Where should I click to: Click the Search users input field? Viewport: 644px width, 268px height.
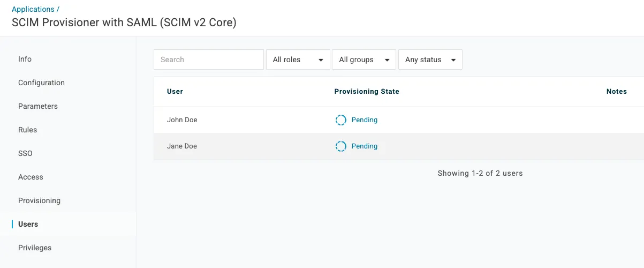(x=208, y=59)
